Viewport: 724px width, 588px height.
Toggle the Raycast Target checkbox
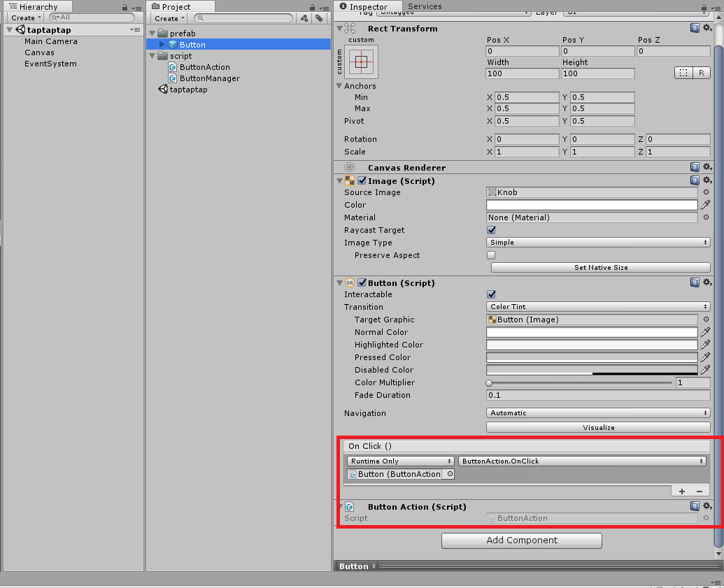[491, 230]
